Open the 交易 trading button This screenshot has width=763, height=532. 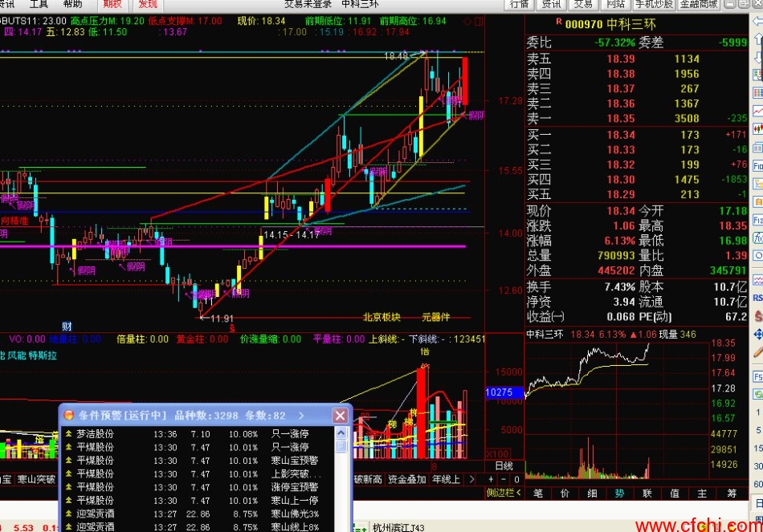coord(582,4)
